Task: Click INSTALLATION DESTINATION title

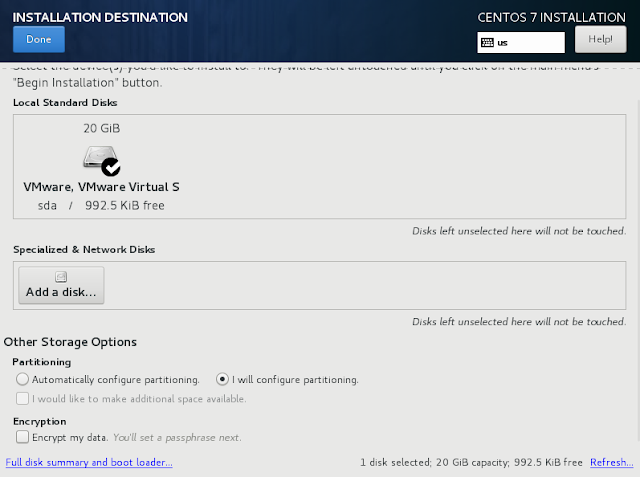Action: tap(100, 17)
